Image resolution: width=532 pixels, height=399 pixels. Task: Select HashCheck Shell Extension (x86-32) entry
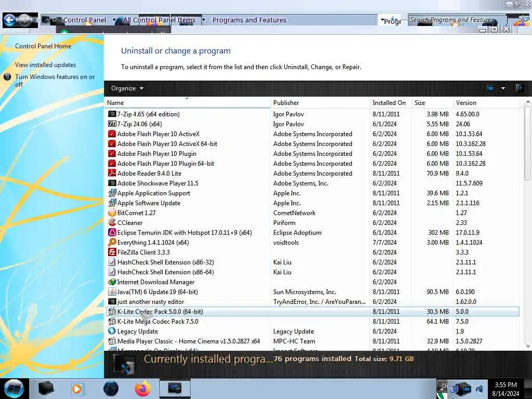click(x=166, y=262)
